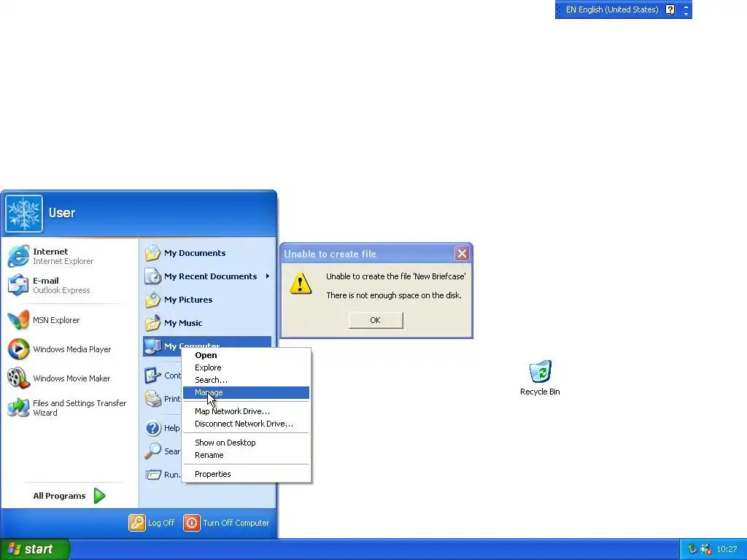This screenshot has height=560, width=747.
Task: Close the Unable to create file dialog
Action: coord(462,254)
